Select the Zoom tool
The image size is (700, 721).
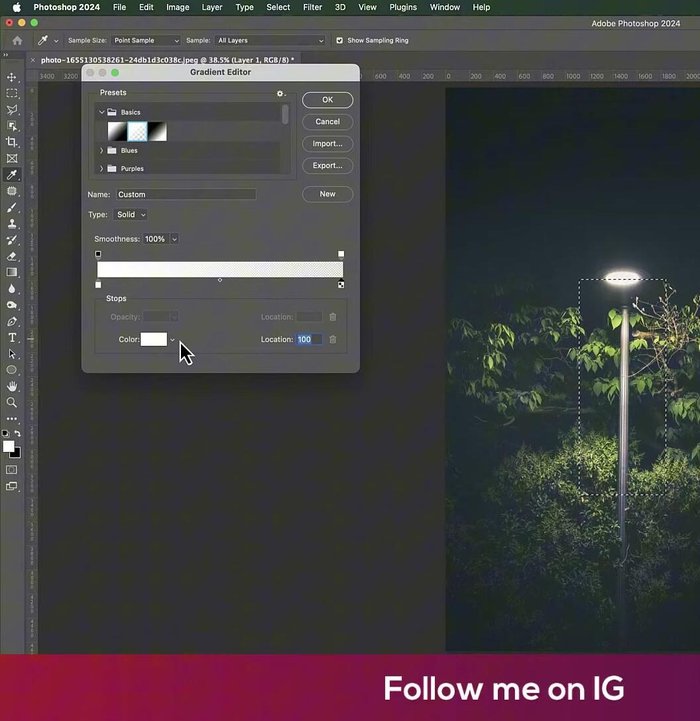click(x=12, y=402)
